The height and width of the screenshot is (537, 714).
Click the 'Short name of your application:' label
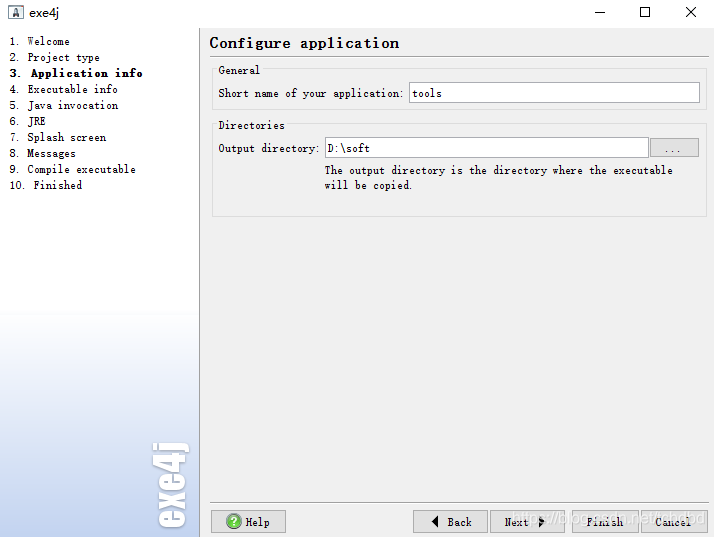311,93
